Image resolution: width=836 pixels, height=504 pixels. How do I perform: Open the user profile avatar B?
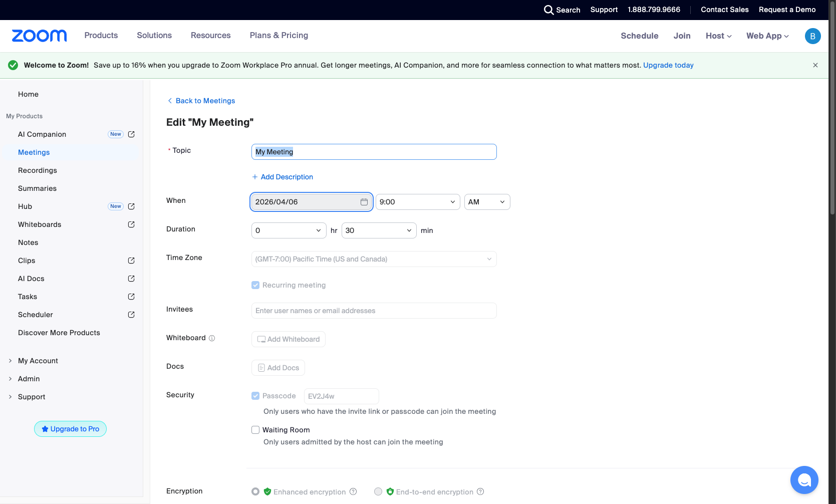pyautogui.click(x=812, y=36)
